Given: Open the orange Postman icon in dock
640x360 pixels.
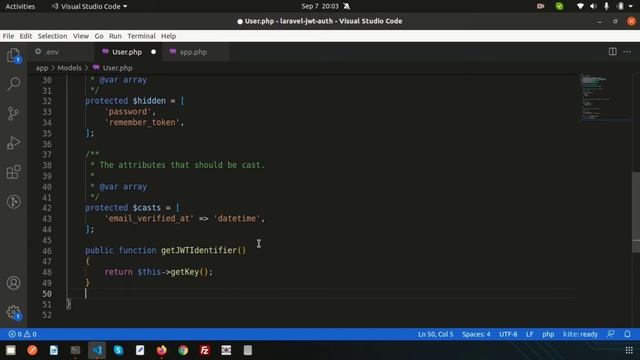Looking at the screenshot, I should tap(32, 350).
